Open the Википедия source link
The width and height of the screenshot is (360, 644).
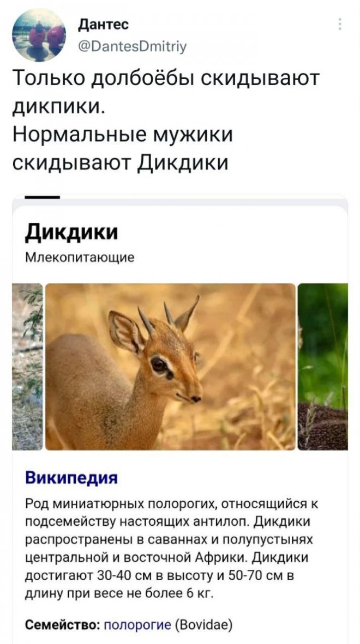71,478
